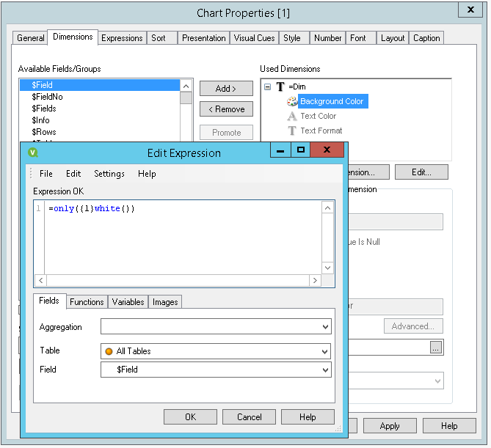Open the File menu in Edit Expression
The image size is (491, 448).
[x=46, y=174]
